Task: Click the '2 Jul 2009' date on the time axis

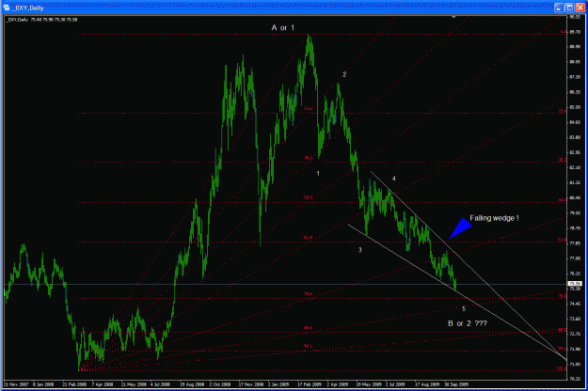Action: (x=395, y=384)
